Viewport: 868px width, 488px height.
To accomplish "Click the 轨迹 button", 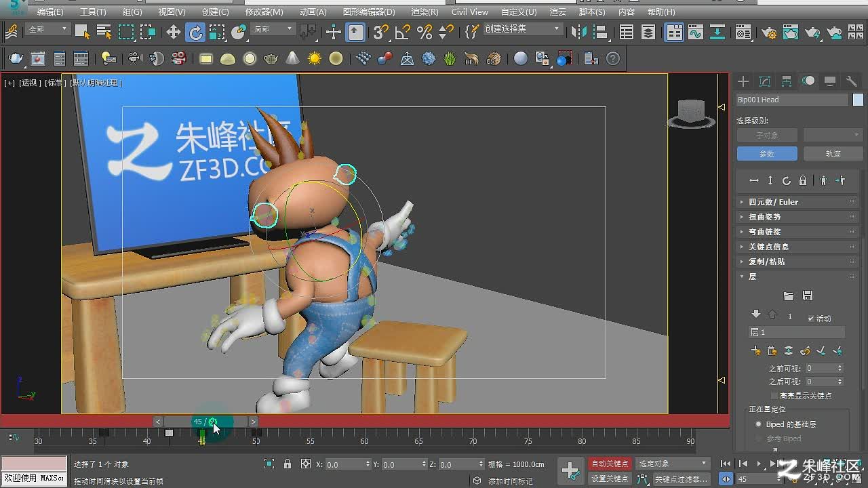I will [x=833, y=154].
